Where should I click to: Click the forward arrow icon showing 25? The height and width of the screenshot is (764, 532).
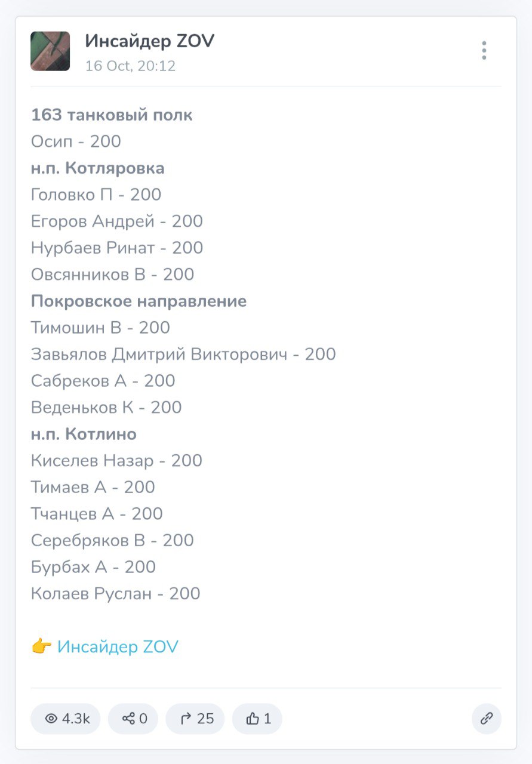[195, 719]
